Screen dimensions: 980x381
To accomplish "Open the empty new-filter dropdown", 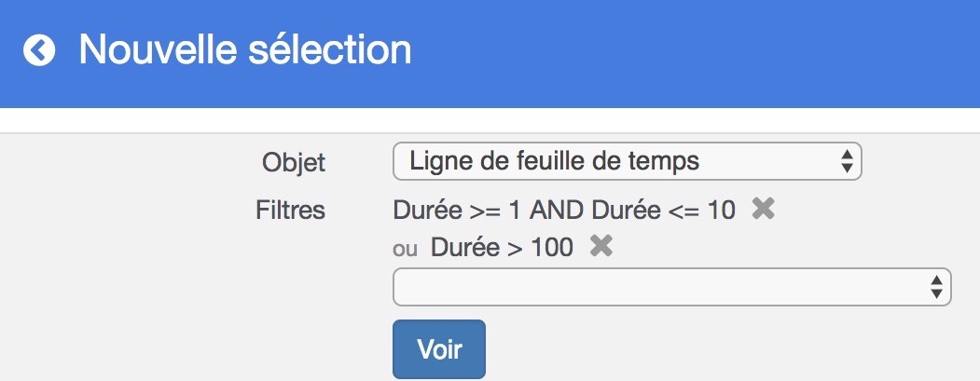I will click(671, 287).
